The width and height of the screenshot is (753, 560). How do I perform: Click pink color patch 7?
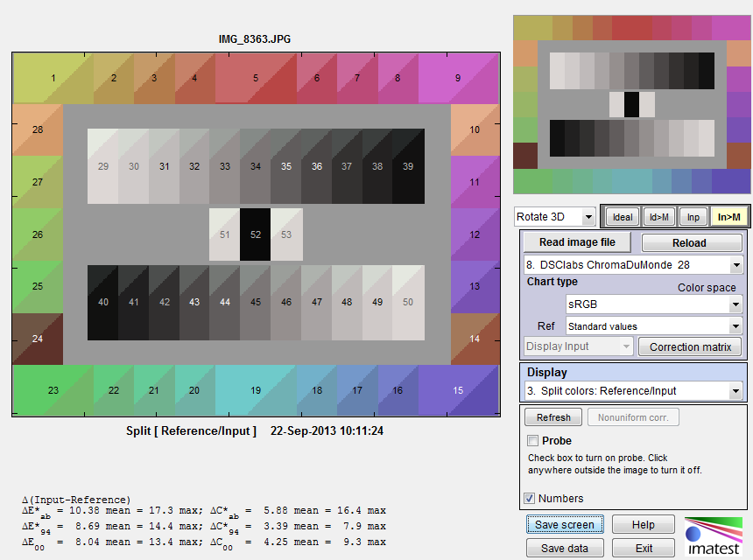[357, 78]
